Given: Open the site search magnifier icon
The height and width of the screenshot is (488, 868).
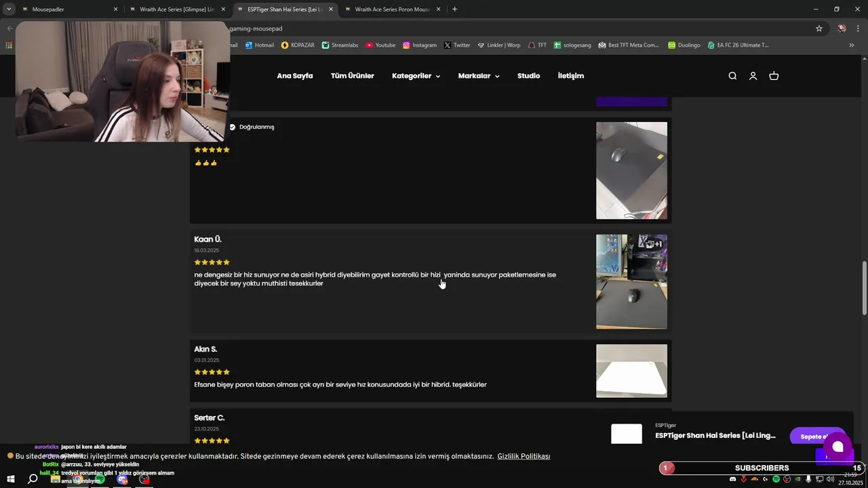Looking at the screenshot, I should [x=732, y=76].
